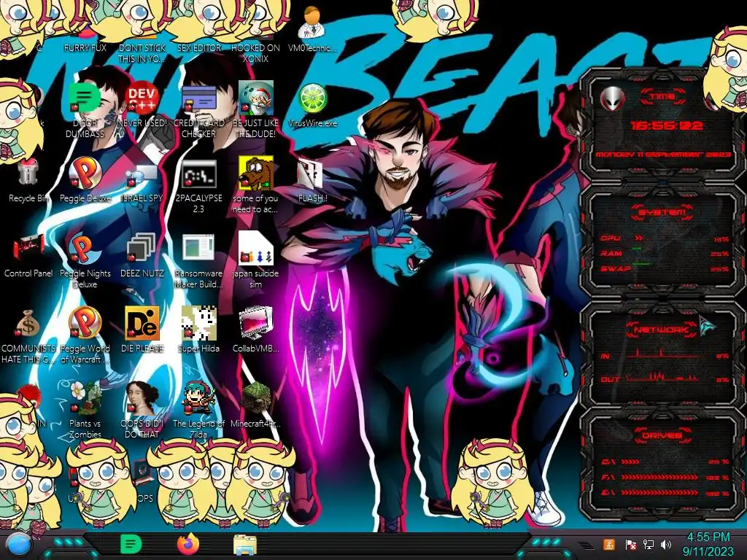Click the blue alien arrow icon beside NETWORK
The width and height of the screenshot is (747, 560).
[708, 326]
